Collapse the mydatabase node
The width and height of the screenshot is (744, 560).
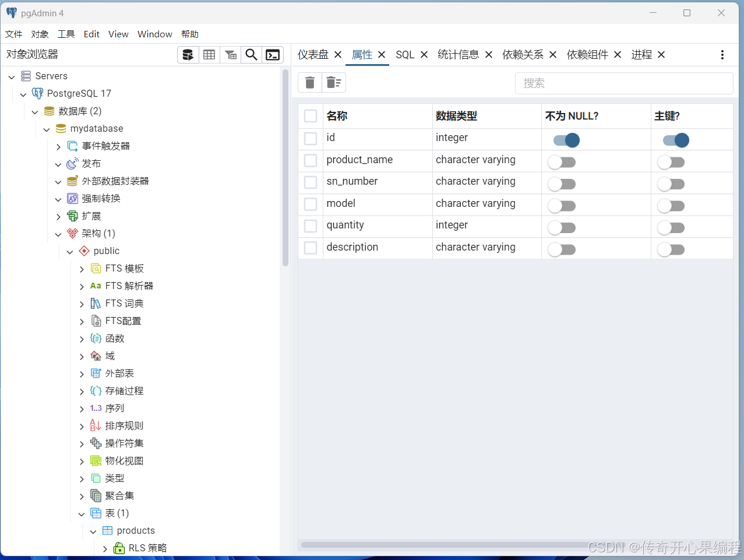pos(47,129)
